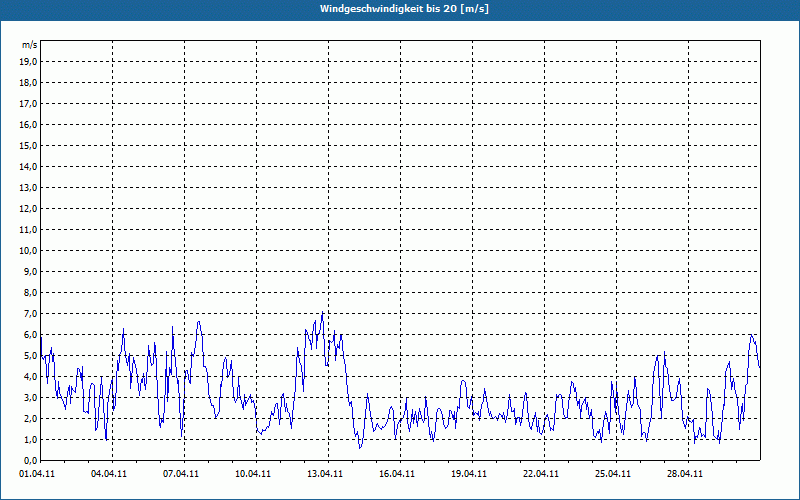This screenshot has height=500, width=800.
Task: Click the 11,0 y-axis label
Action: click(x=29, y=230)
